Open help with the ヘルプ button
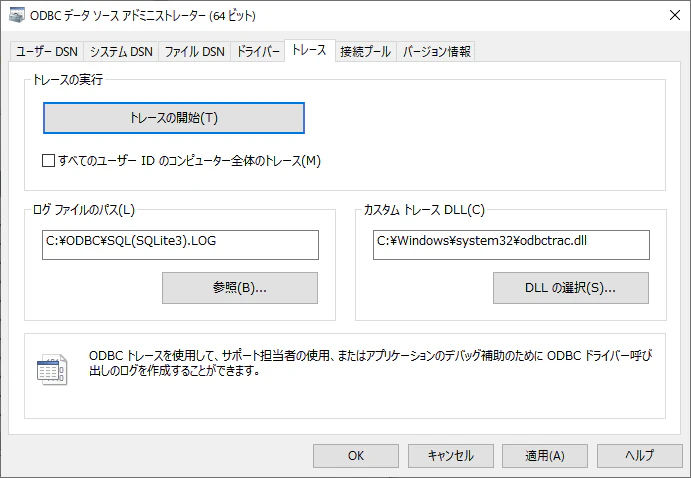The height and width of the screenshot is (478, 691). (639, 456)
